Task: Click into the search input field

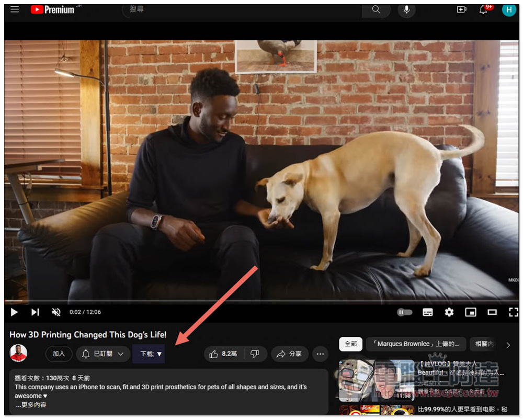Action: [242, 9]
